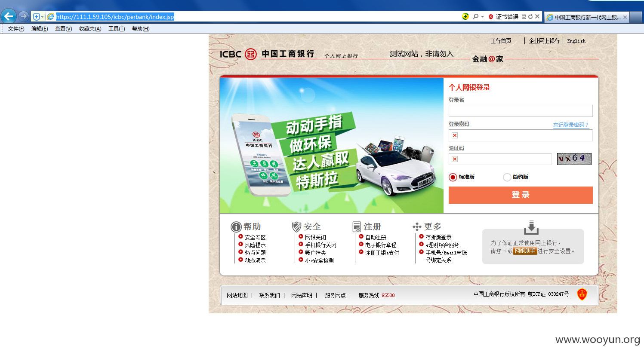Click the red ICP certification badge icon
Screen dimensions: 644x352
point(582,294)
